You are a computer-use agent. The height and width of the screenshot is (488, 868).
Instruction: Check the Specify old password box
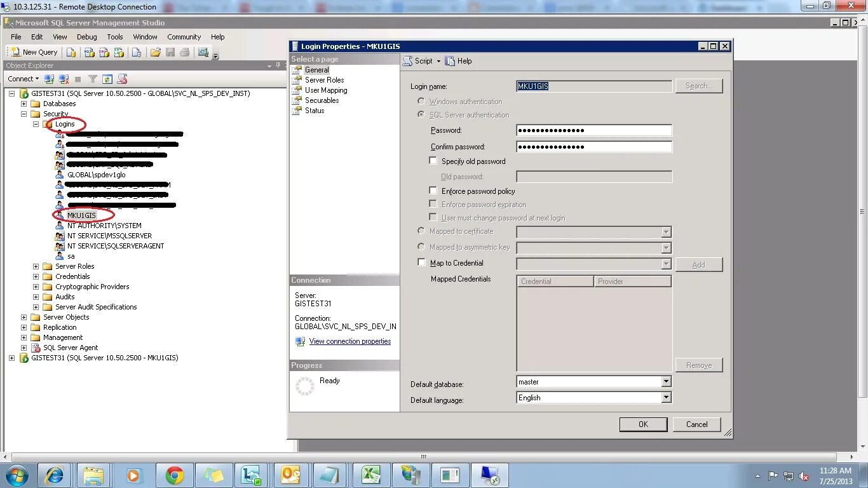433,161
